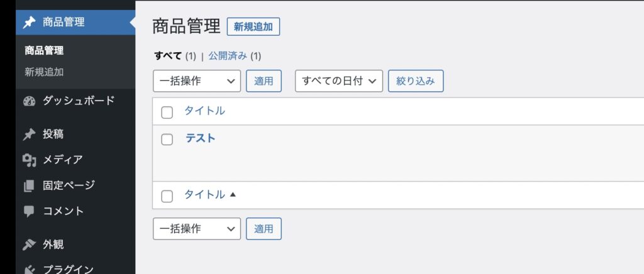Click the メディア media icon
This screenshot has height=274, width=644.
tap(29, 160)
